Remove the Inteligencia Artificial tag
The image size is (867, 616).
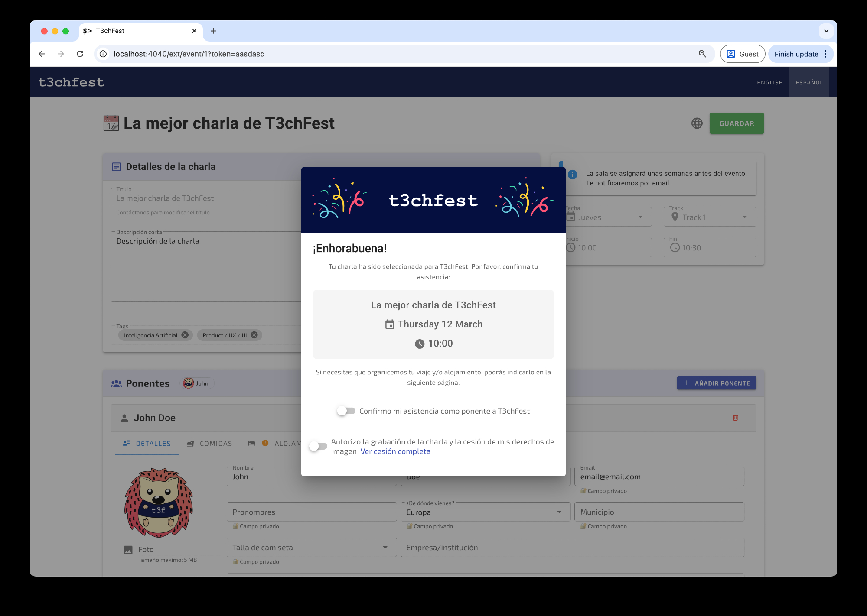tap(185, 335)
